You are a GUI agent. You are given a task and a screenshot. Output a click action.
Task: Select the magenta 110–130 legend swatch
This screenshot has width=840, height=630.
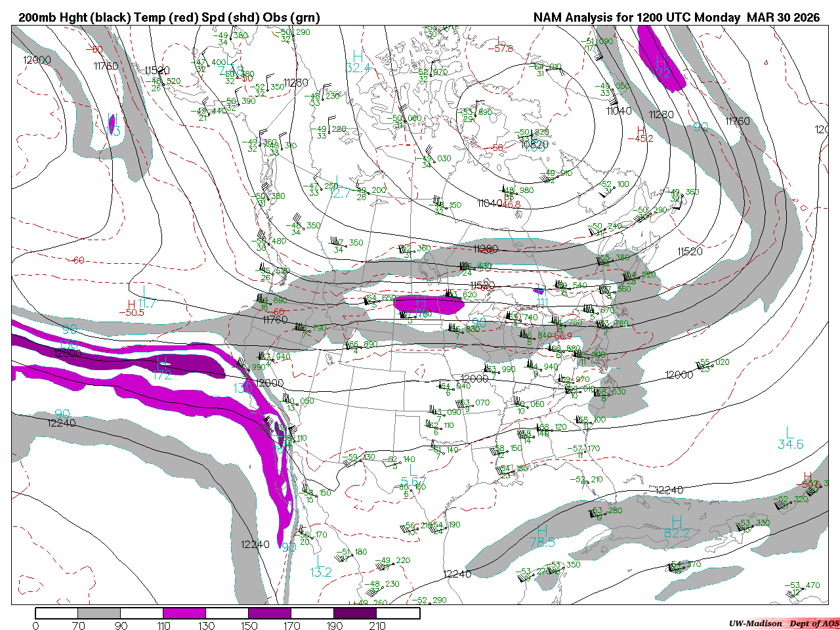click(184, 613)
